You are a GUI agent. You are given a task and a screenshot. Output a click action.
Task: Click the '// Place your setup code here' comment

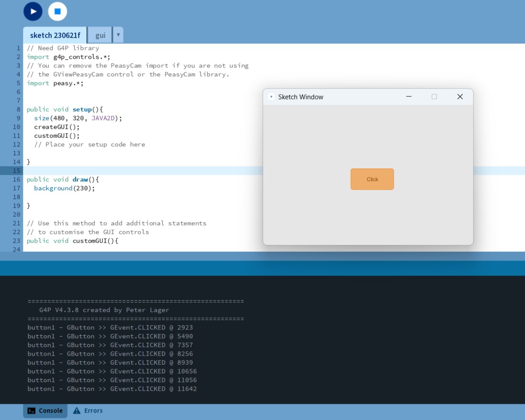coord(89,145)
